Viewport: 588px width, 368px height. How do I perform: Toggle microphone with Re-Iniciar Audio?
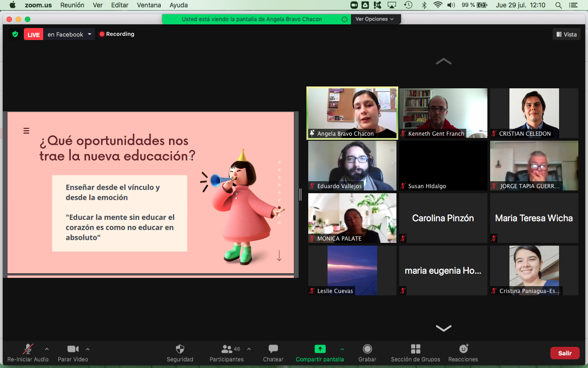pyautogui.click(x=28, y=349)
